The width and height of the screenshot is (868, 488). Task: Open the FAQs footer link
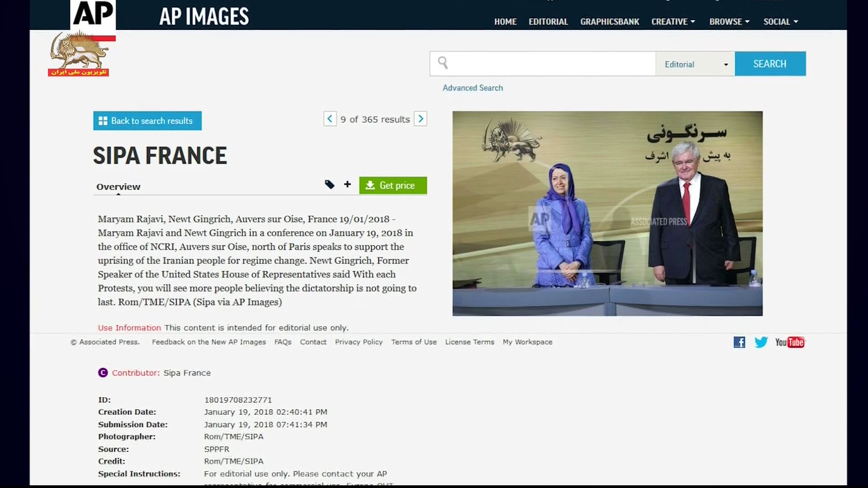(283, 342)
